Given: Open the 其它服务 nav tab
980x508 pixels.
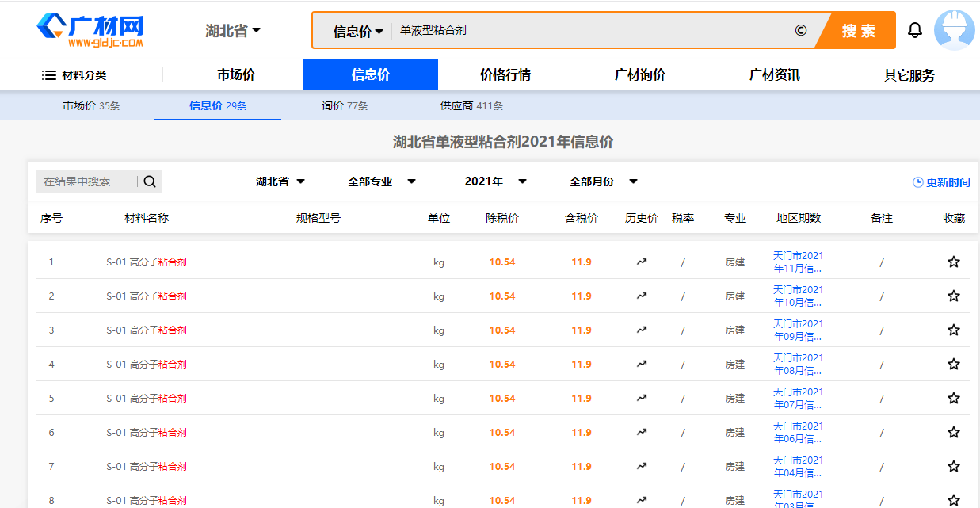Looking at the screenshot, I should point(909,75).
